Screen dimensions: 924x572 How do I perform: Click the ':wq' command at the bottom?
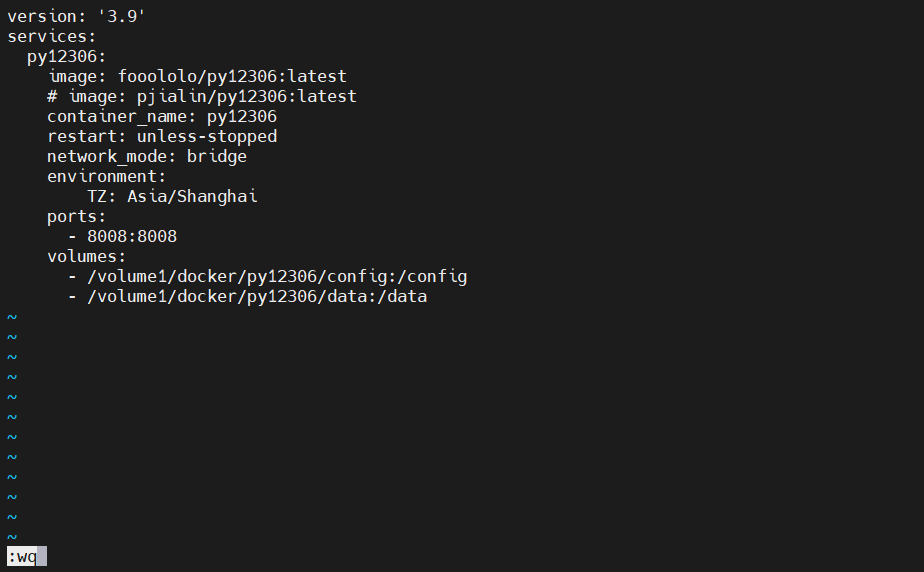[x=22, y=556]
